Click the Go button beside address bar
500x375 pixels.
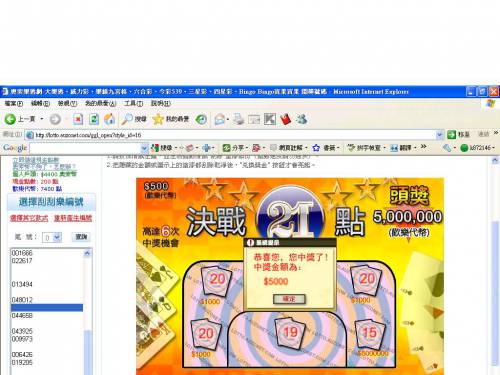tap(458, 135)
